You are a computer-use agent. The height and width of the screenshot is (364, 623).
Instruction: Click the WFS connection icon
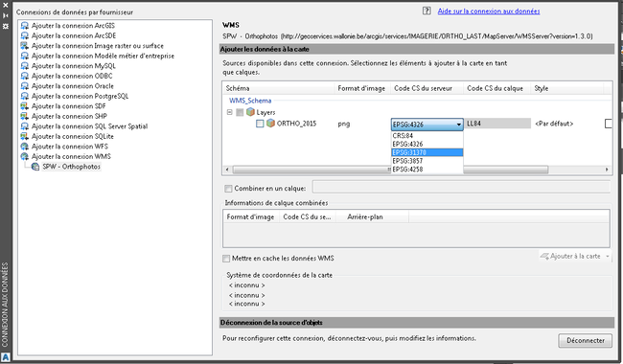pos(25,147)
